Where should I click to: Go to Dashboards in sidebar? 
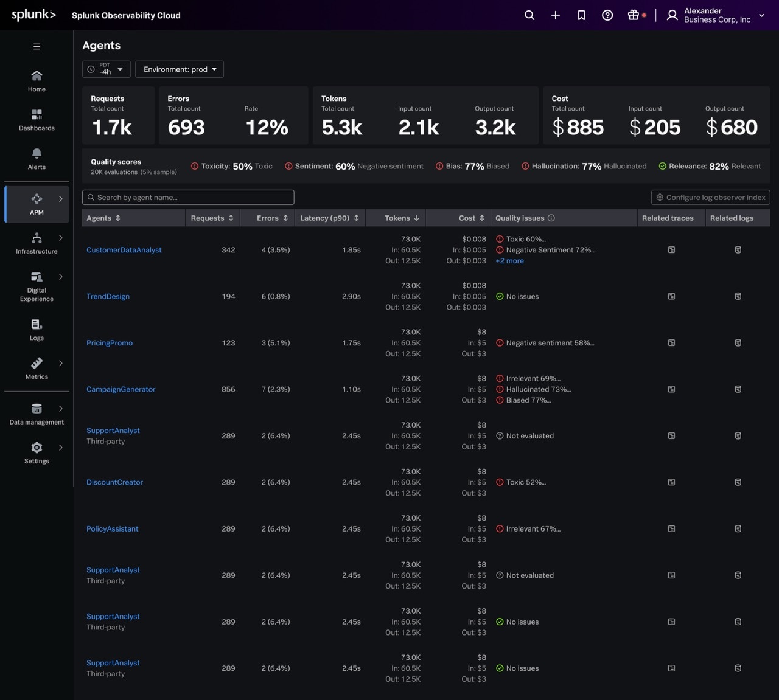[x=37, y=120]
